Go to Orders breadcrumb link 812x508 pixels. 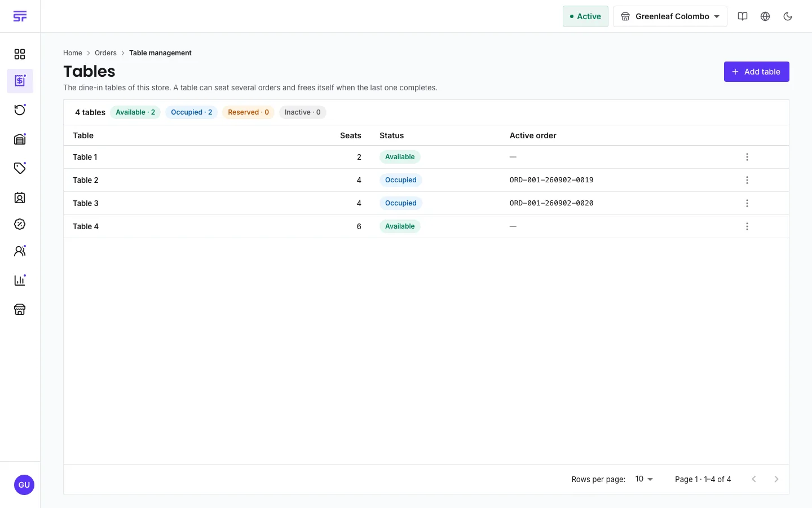coord(105,53)
